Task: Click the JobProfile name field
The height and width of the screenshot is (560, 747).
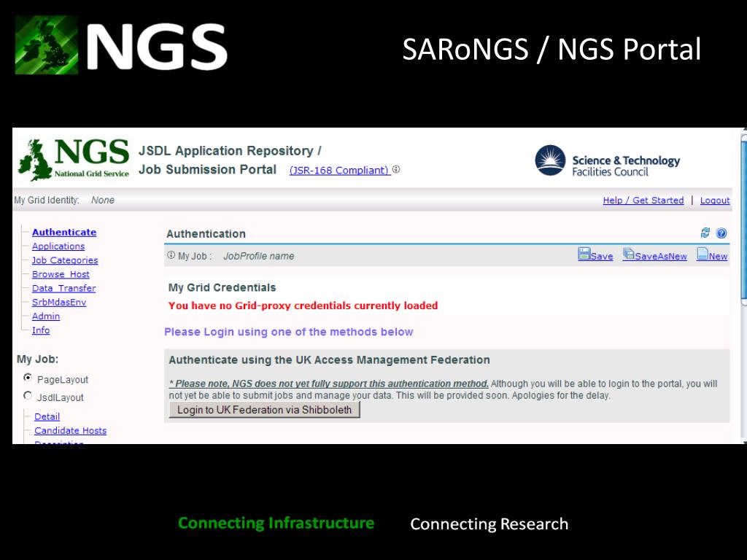Action: pos(259,256)
